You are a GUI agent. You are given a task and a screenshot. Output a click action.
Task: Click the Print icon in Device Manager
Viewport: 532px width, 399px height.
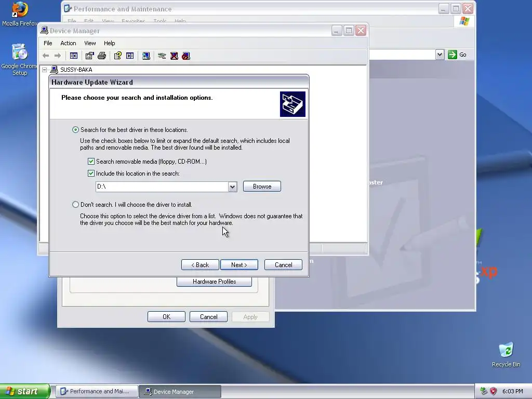(102, 56)
